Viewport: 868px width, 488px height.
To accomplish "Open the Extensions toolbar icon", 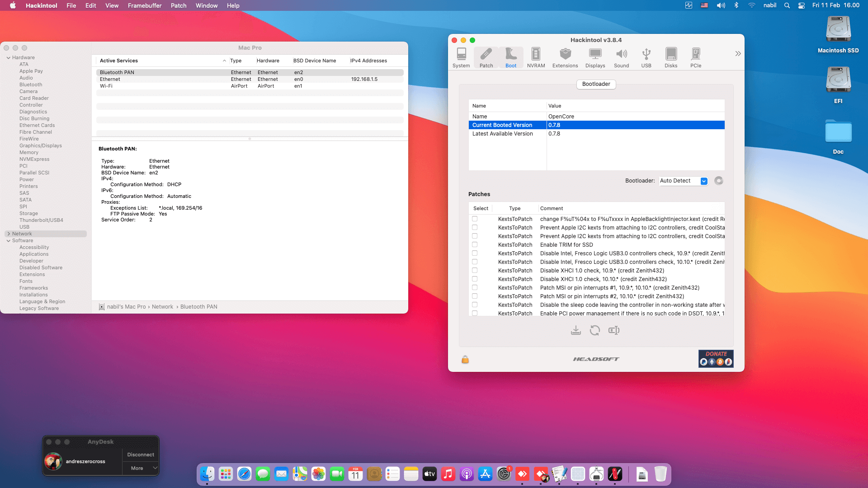I will coord(565,57).
